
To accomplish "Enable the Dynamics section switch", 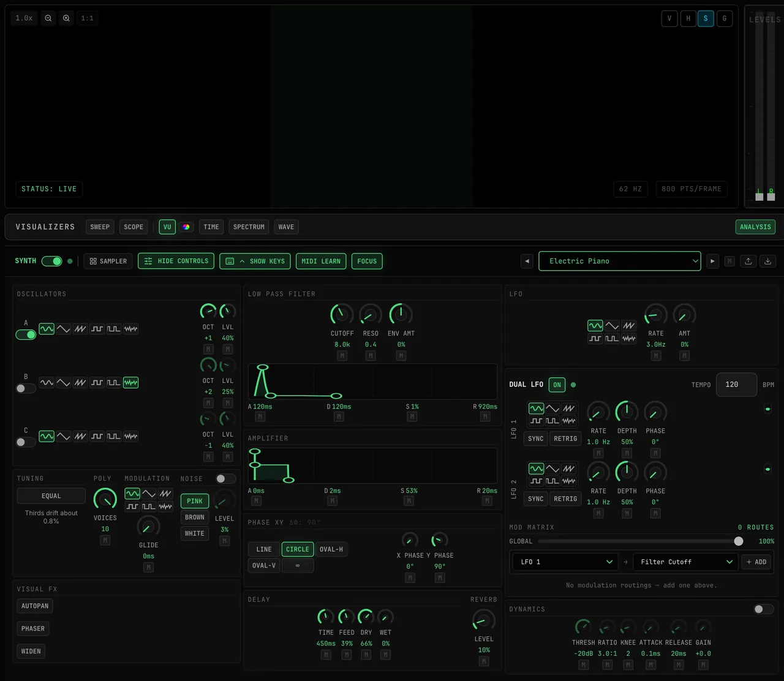I will click(764, 609).
